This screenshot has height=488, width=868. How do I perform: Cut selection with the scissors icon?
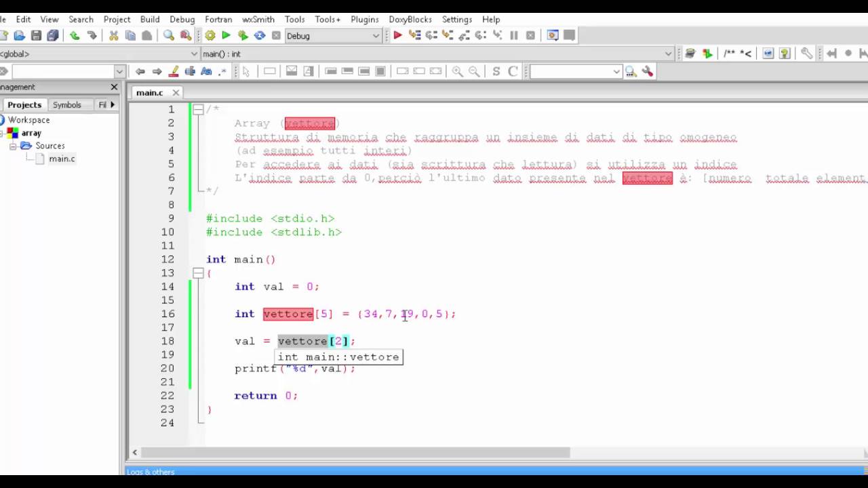114,36
